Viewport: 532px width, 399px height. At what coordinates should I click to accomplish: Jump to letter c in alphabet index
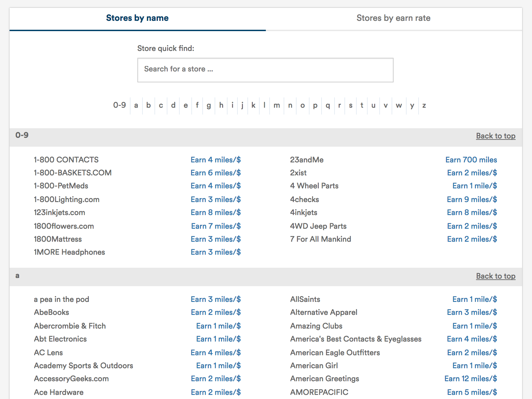click(x=161, y=105)
